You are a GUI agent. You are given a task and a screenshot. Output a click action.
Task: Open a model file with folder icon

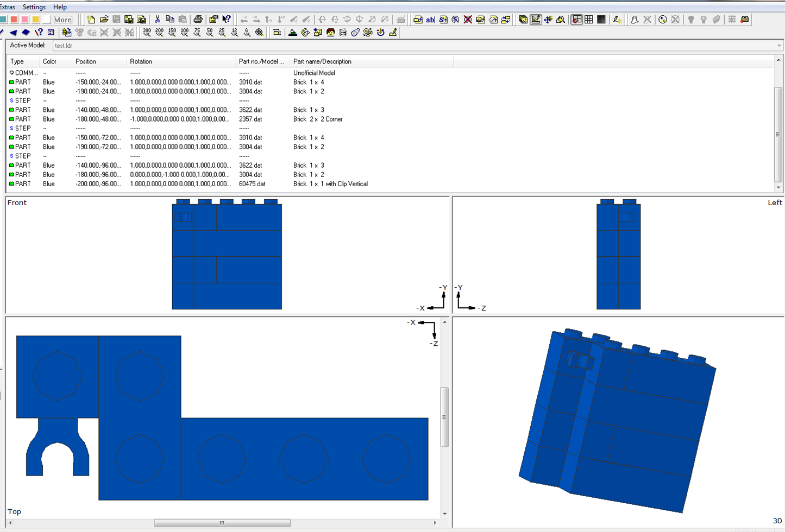coord(104,20)
